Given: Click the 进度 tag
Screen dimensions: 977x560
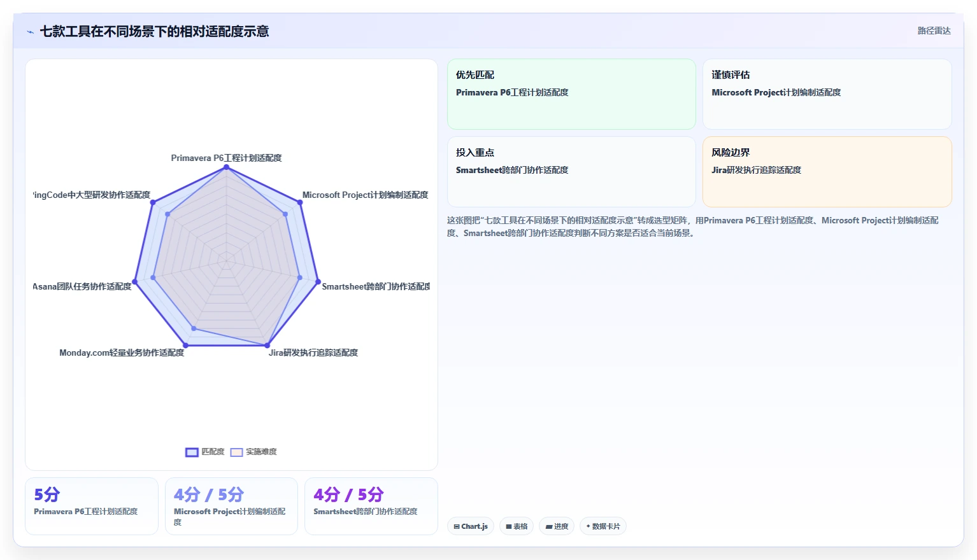Looking at the screenshot, I should [557, 526].
